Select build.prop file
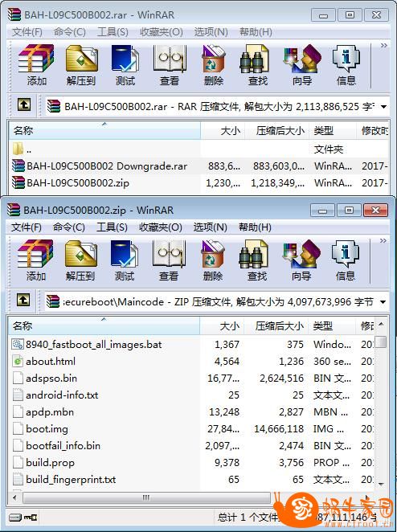 pos(192,462)
